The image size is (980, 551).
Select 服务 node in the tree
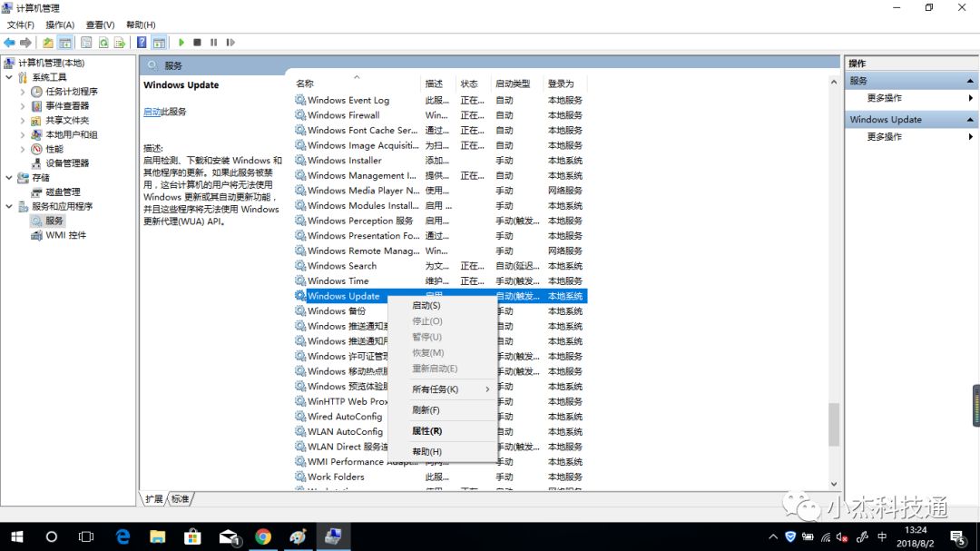54,221
